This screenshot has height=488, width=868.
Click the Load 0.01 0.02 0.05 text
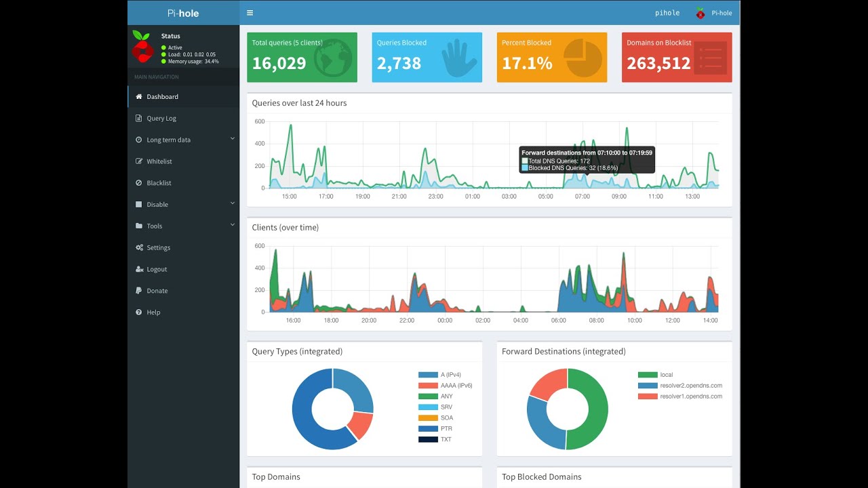click(x=192, y=54)
